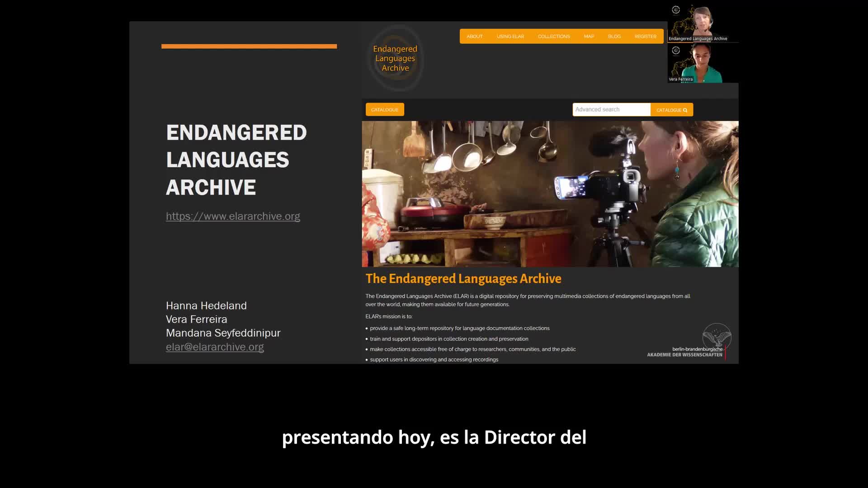Open the ABOUT menu item
The height and width of the screenshot is (488, 868).
coord(474,37)
